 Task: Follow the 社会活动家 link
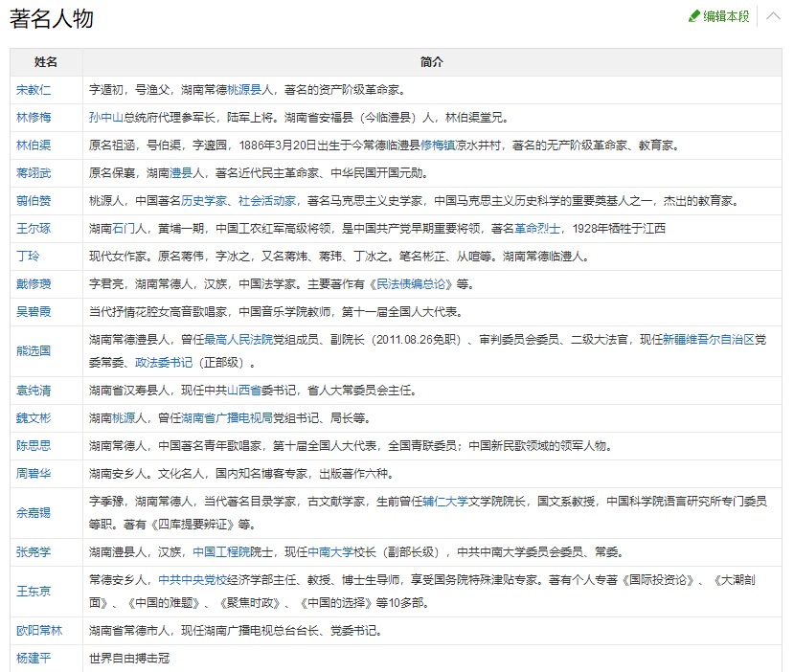tap(267, 201)
